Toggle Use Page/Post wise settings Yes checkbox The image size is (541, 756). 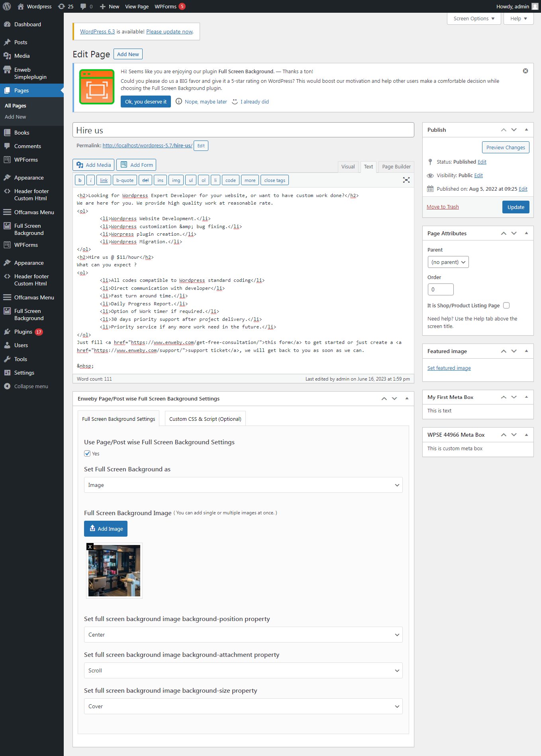coord(87,453)
